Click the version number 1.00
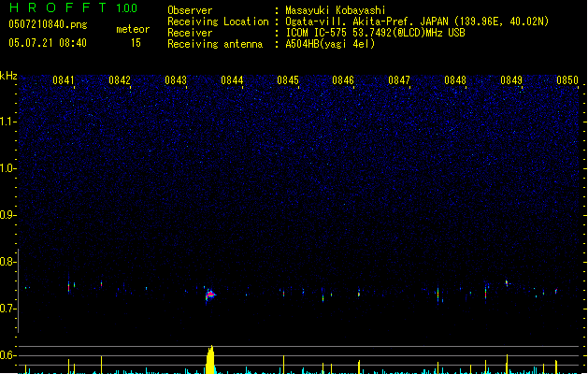 126,8
